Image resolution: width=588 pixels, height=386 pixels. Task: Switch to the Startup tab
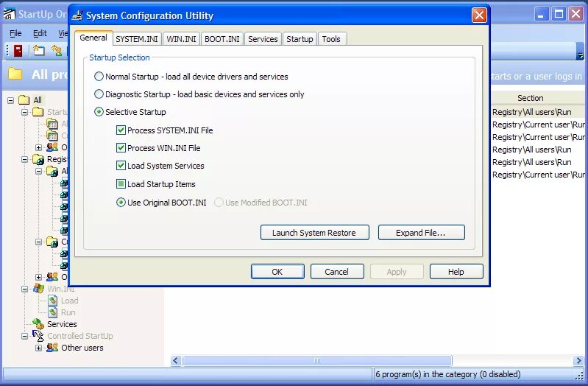point(300,39)
